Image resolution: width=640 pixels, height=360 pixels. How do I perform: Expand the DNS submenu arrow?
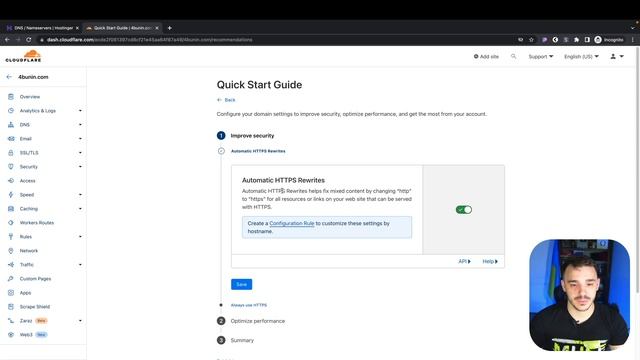click(80, 124)
